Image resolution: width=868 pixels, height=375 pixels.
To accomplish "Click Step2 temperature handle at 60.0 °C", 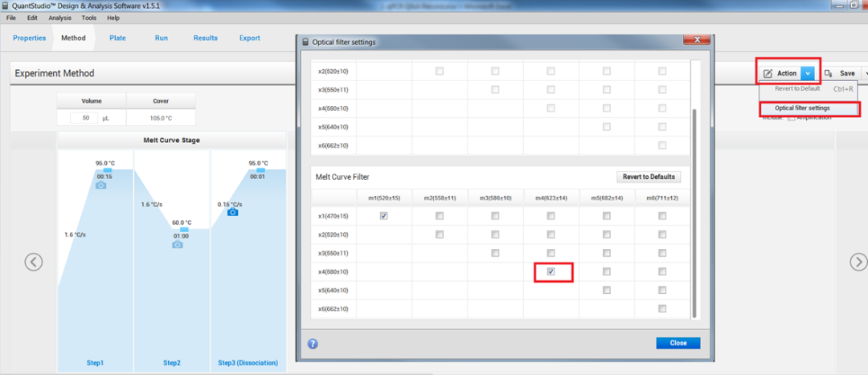I will [x=184, y=229].
